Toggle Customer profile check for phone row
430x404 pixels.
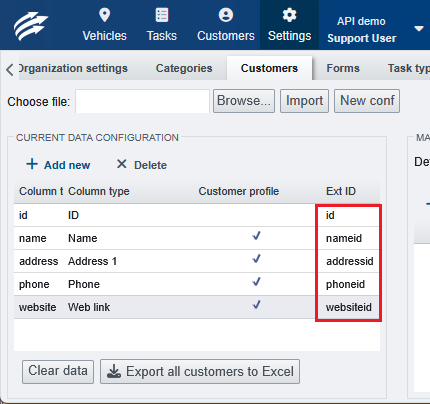[256, 282]
